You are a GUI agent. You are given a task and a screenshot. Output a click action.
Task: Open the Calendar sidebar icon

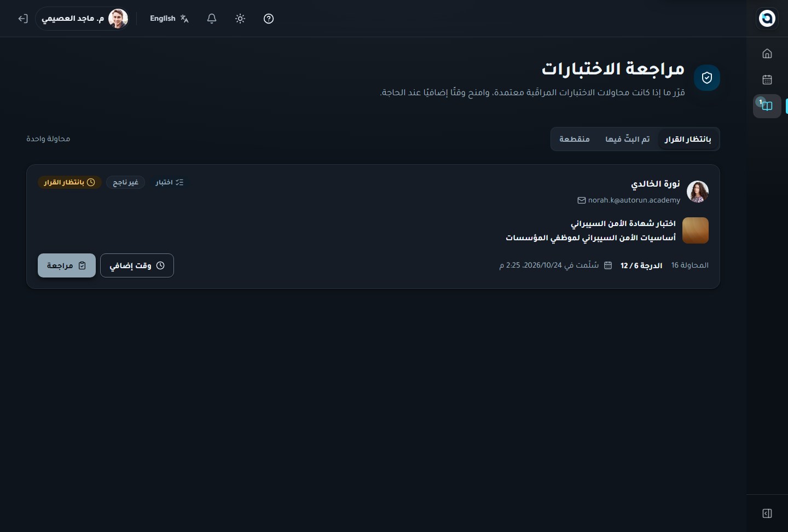767,79
